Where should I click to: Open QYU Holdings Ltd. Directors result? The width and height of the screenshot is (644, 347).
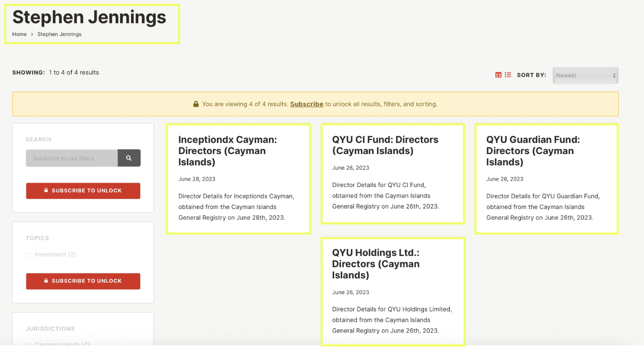pyautogui.click(x=376, y=264)
